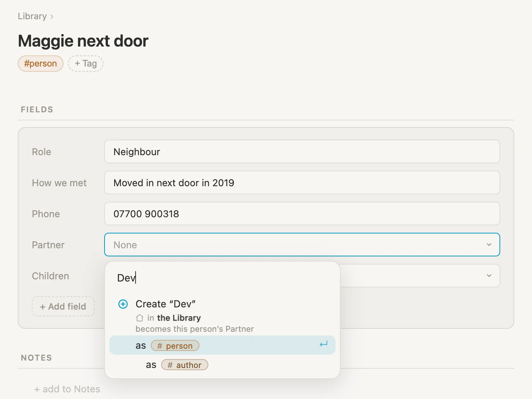Expand the Children field chevron
This screenshot has width=532, height=399.
[x=489, y=276]
